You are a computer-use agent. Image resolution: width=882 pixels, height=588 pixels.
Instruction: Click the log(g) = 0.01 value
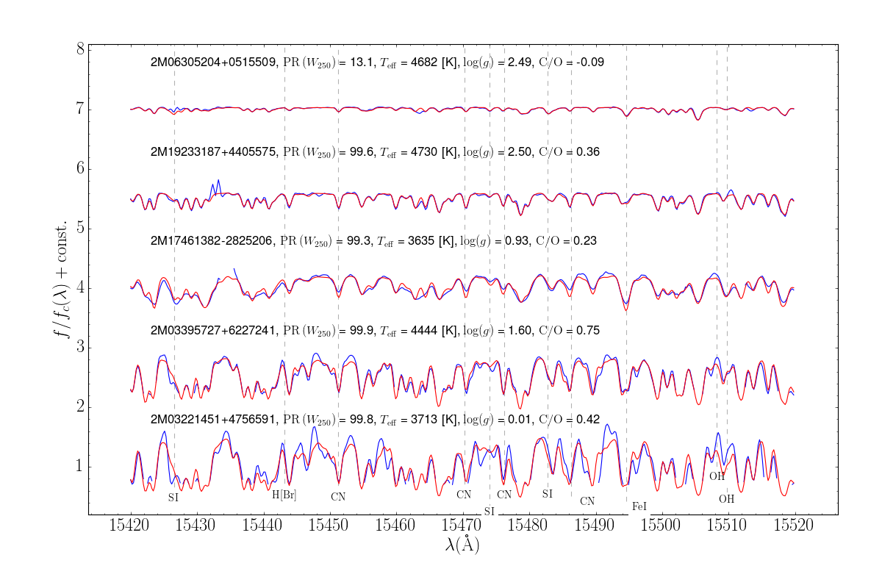497,420
